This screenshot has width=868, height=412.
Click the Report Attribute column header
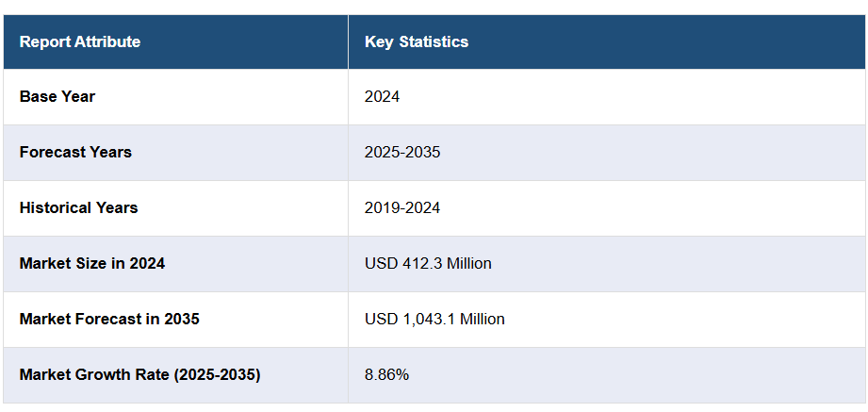(x=80, y=41)
